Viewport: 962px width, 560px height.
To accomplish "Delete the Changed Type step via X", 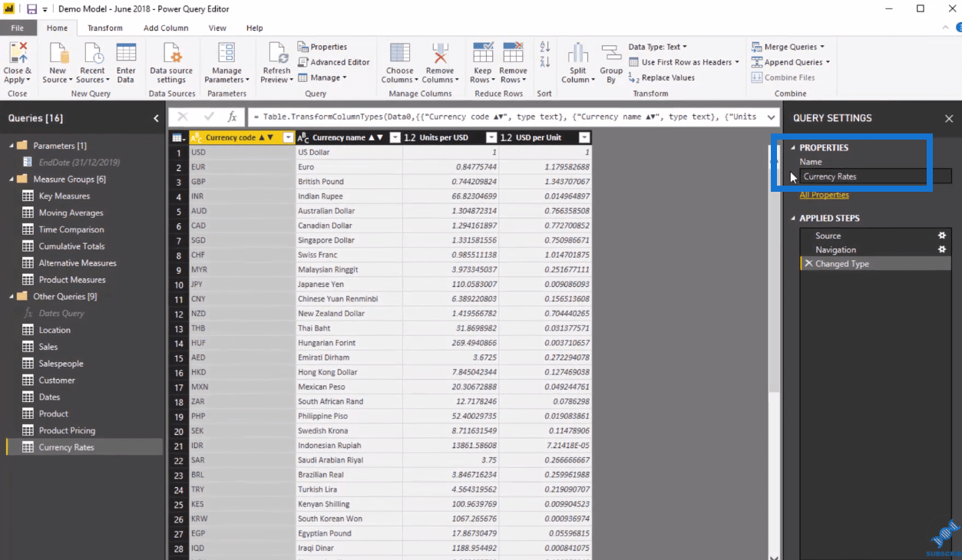I will pos(808,263).
